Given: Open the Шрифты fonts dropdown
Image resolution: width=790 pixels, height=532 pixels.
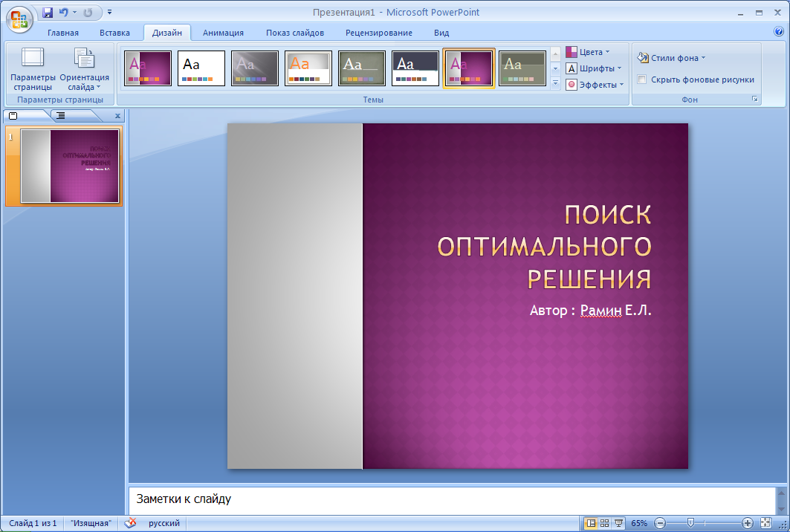Looking at the screenshot, I should point(594,68).
